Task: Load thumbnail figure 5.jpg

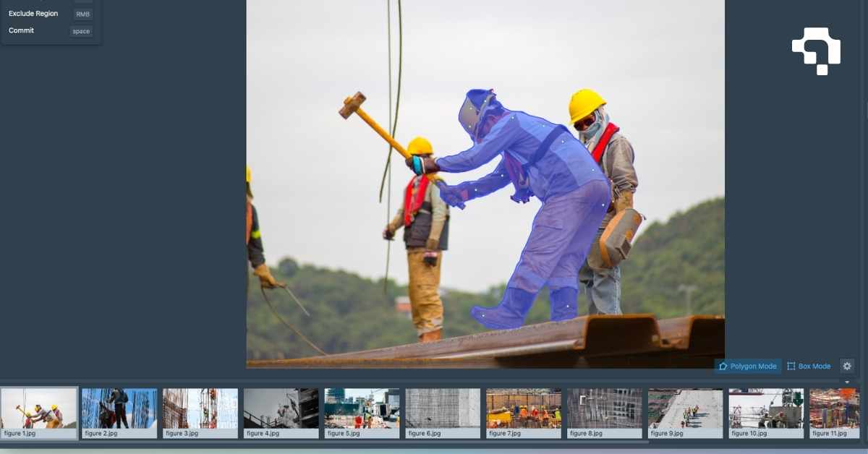Action: pos(362,414)
